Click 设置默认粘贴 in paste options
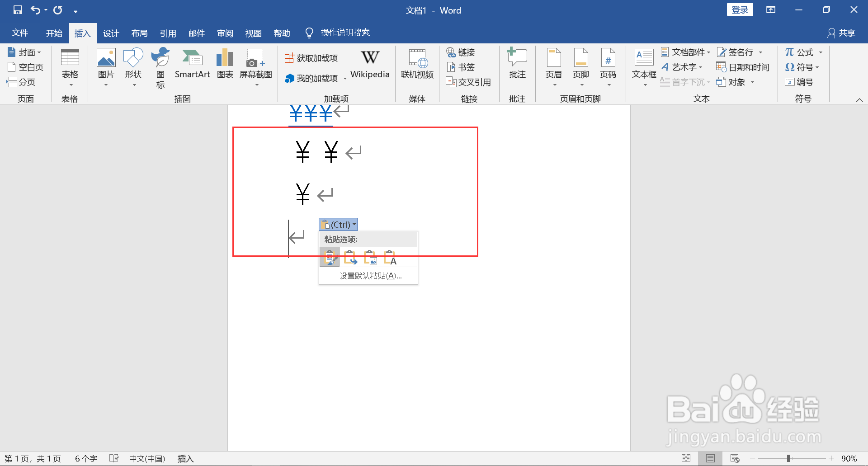868x466 pixels. pyautogui.click(x=369, y=275)
